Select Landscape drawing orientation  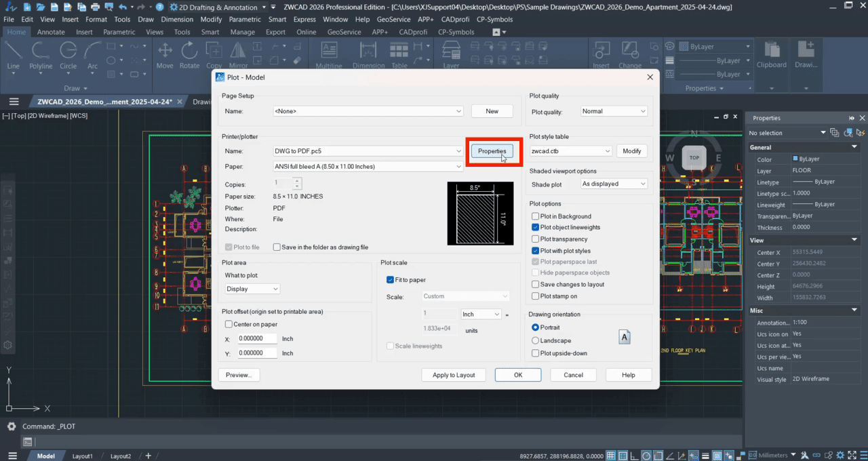536,340
